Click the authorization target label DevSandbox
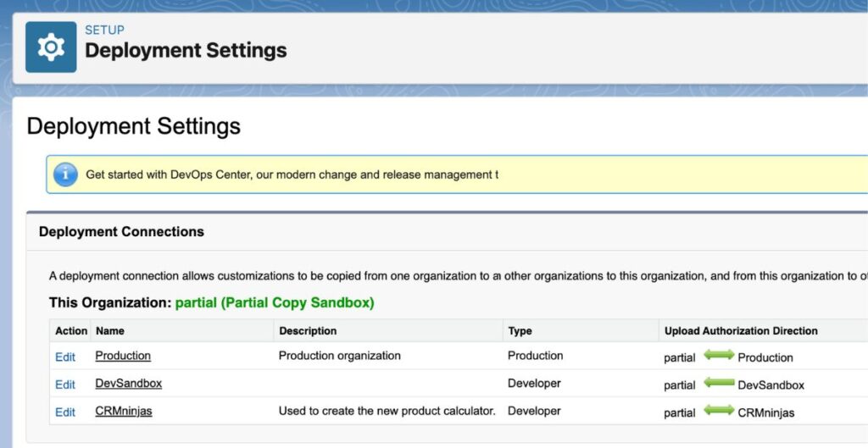Viewport: 868px width, 448px height. 771,385
